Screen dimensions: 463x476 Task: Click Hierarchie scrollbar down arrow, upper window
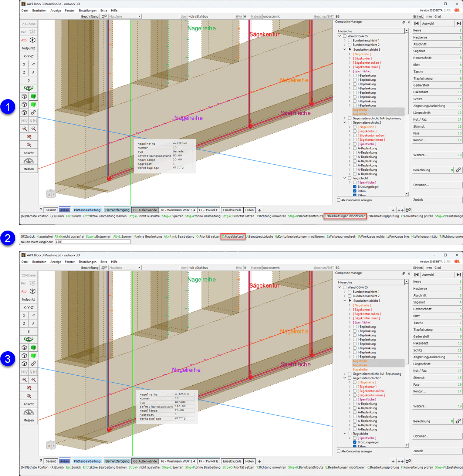(x=406, y=194)
